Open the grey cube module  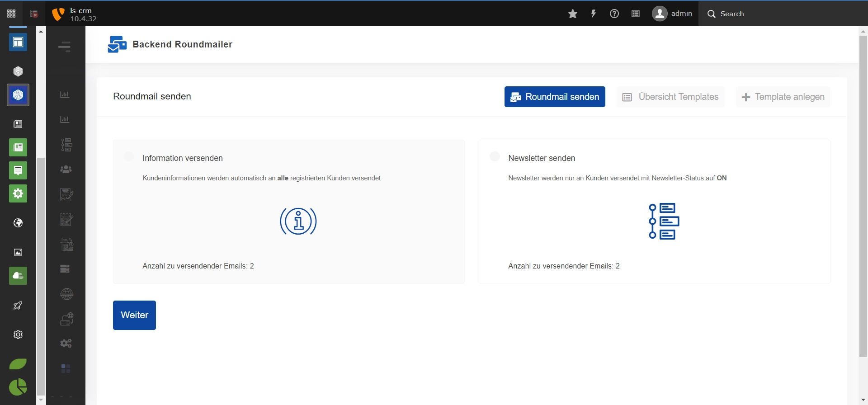click(x=18, y=71)
